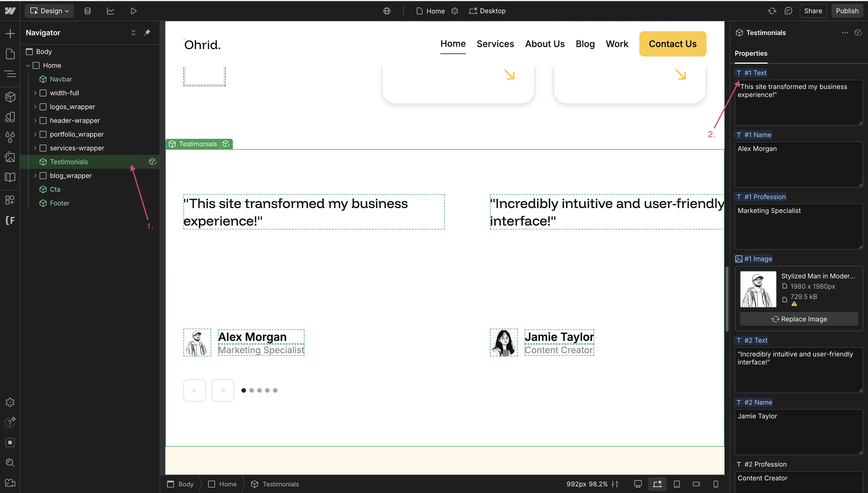Open the Components cube icon
The image size is (868, 493).
[x=10, y=97]
